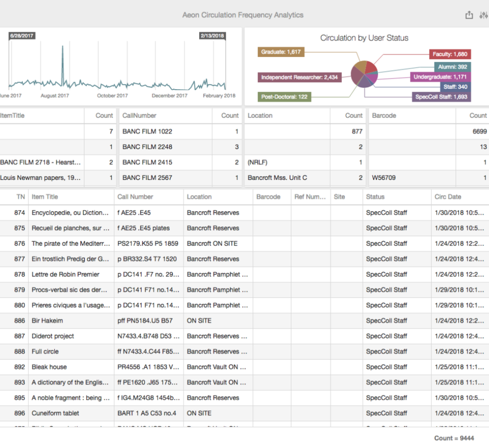The height and width of the screenshot is (448, 489).
Task: Open the filter sliders settings icon
Action: [x=484, y=15]
